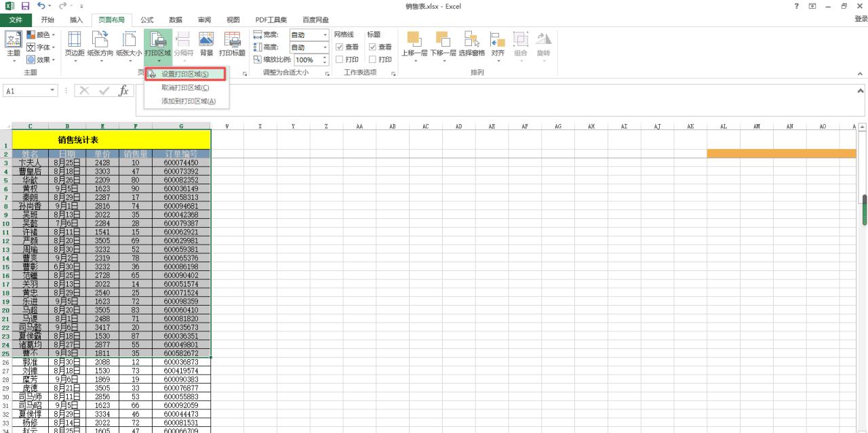The image size is (868, 433).
Task: Click the 对齐 align icon
Action: tap(498, 39)
